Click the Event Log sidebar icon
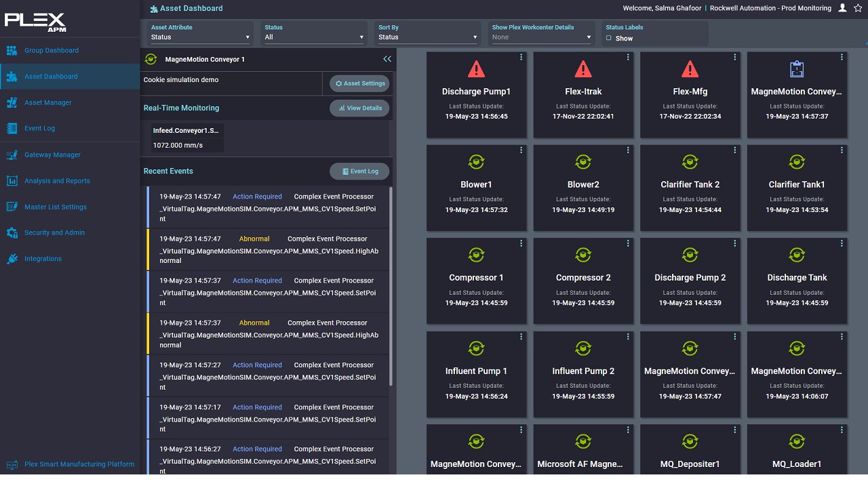Screen dimensions: 868x488 pyautogui.click(x=12, y=128)
